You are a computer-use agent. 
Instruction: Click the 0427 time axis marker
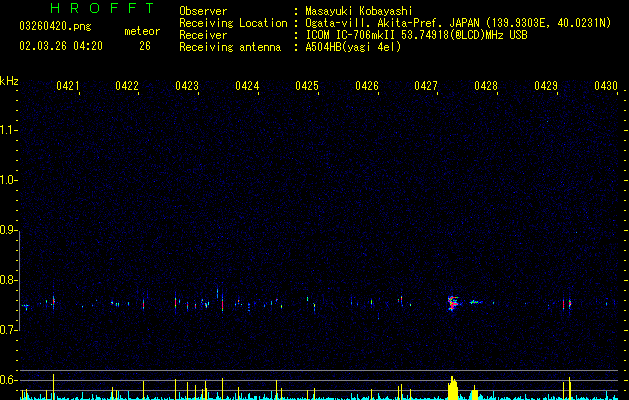[426, 86]
